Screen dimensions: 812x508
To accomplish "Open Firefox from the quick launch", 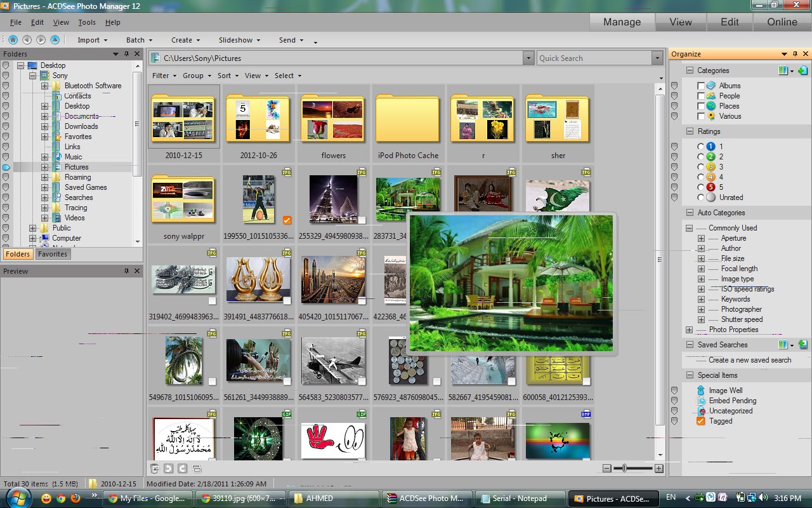I will tap(75, 498).
